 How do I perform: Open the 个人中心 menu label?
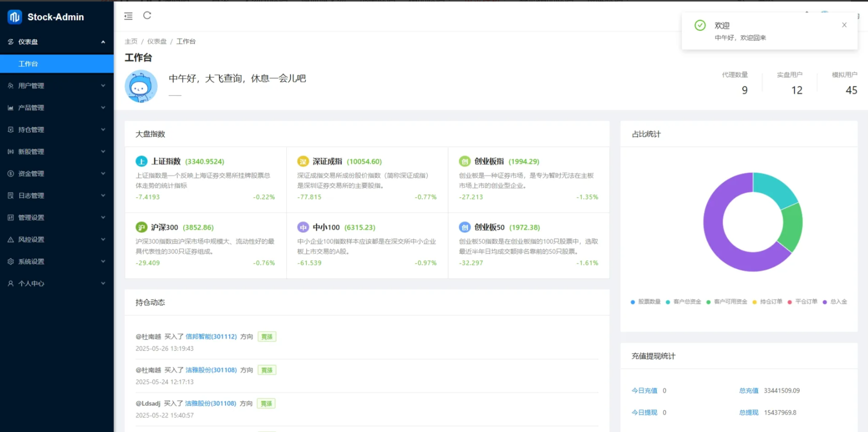pyautogui.click(x=31, y=284)
